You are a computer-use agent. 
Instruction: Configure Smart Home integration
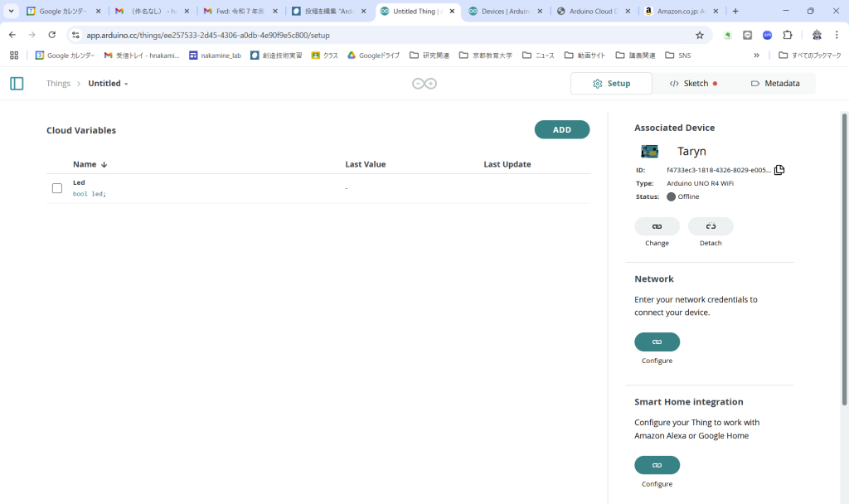[657, 465]
